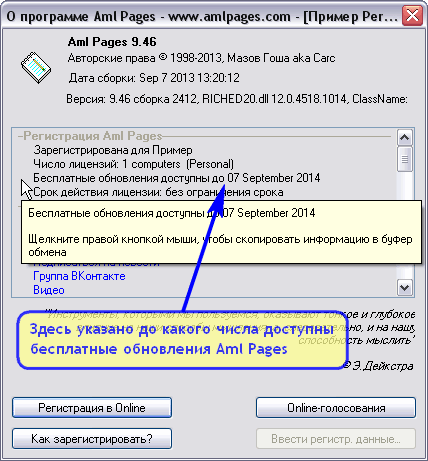The width and height of the screenshot is (428, 461).
Task: Click the dialog title bar text
Action: (202, 16)
